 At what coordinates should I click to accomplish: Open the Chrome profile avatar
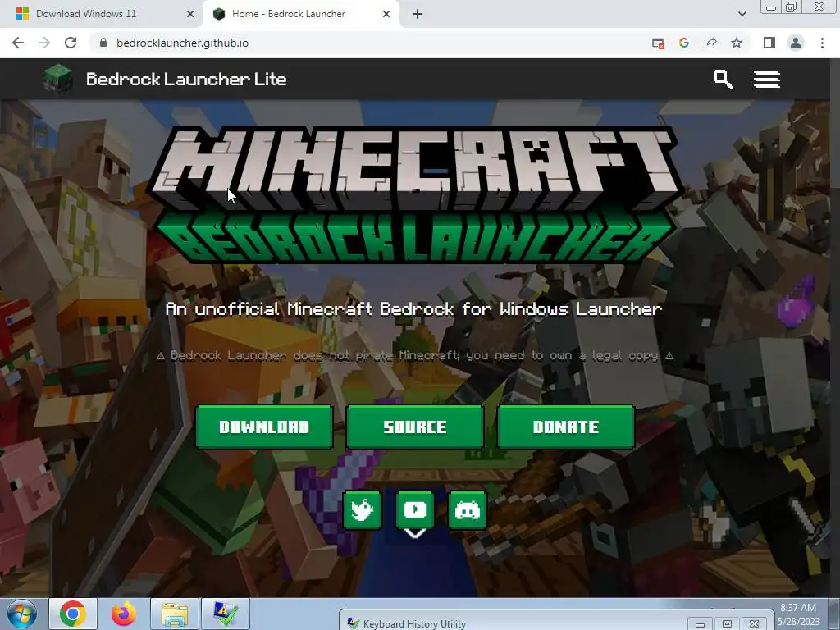tap(796, 43)
